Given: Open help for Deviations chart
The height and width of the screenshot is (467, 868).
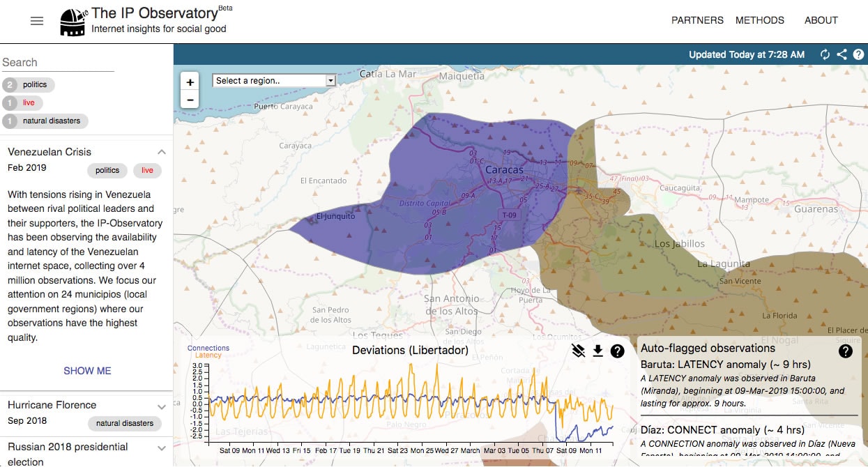Looking at the screenshot, I should (617, 351).
